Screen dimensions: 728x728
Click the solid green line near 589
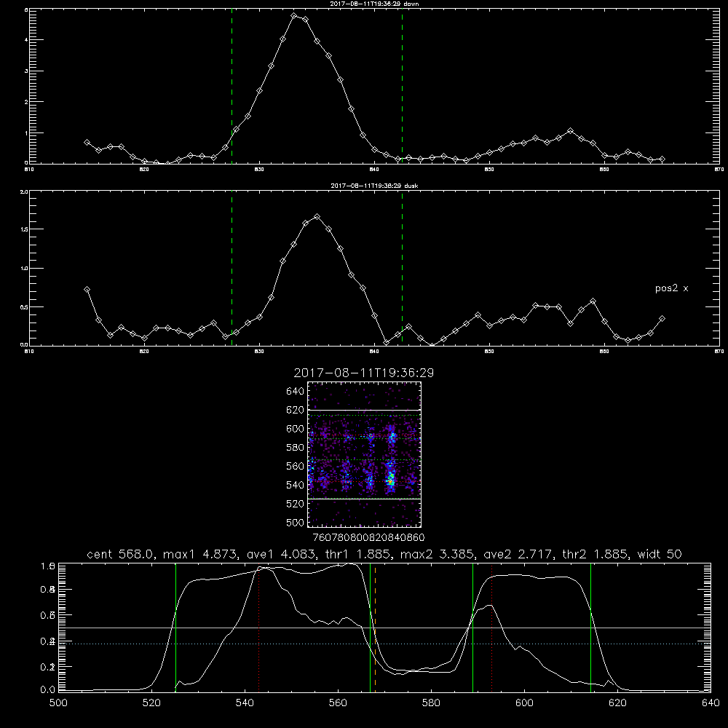[472, 628]
